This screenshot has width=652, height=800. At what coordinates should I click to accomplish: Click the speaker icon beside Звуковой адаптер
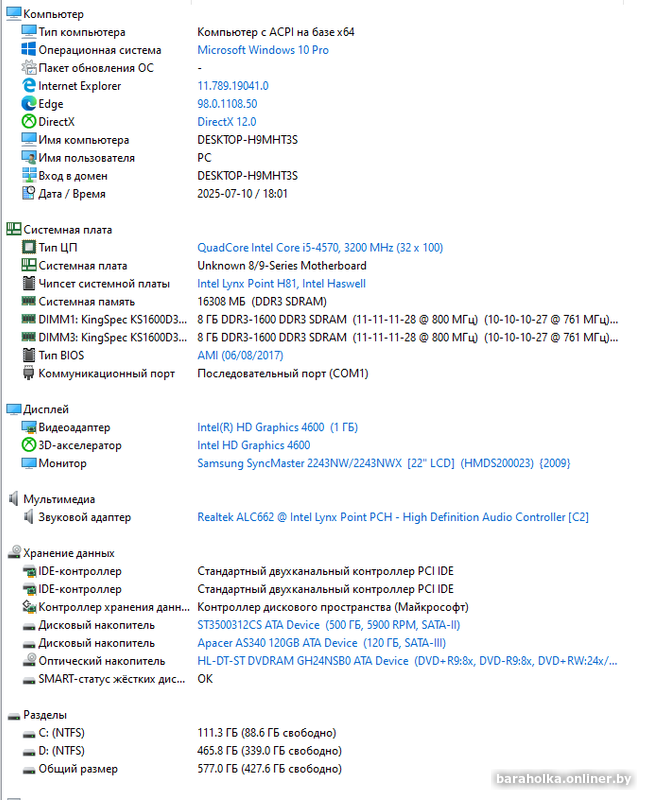(x=29, y=517)
